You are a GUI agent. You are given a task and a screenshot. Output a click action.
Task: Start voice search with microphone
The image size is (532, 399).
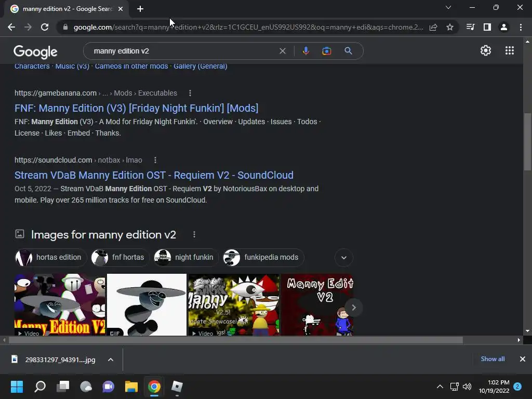pos(305,51)
